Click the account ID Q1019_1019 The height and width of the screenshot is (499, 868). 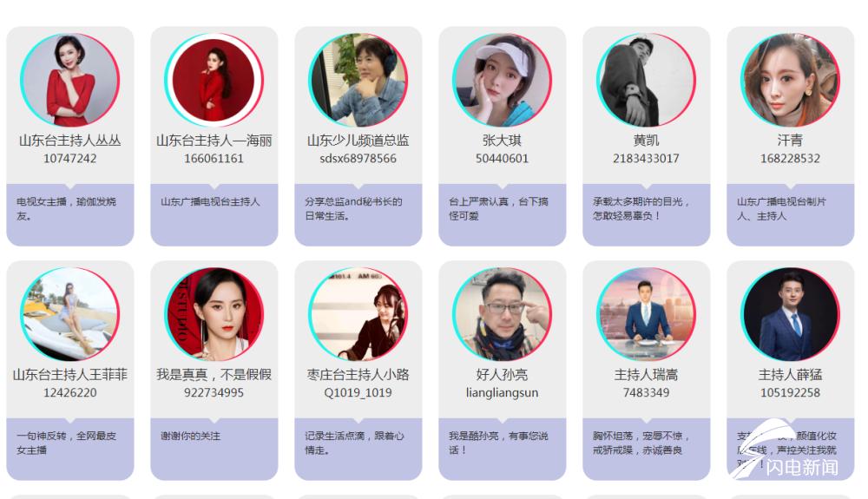[358, 392]
